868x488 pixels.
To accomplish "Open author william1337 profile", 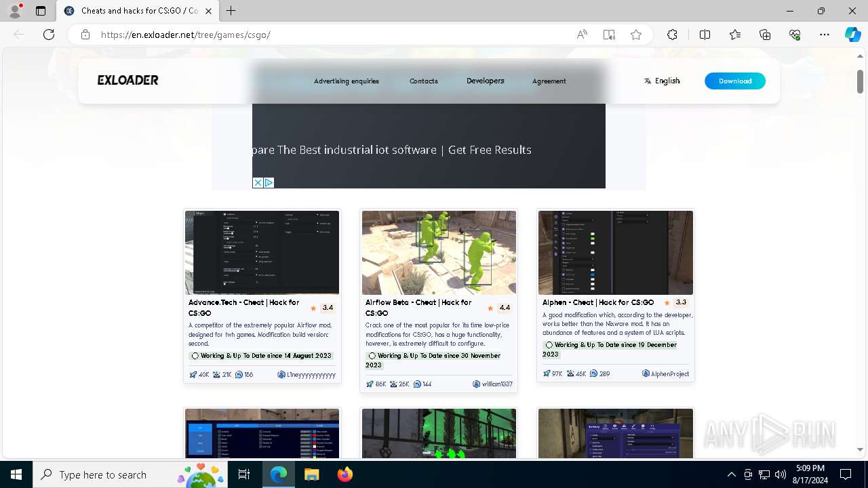I will click(x=492, y=384).
